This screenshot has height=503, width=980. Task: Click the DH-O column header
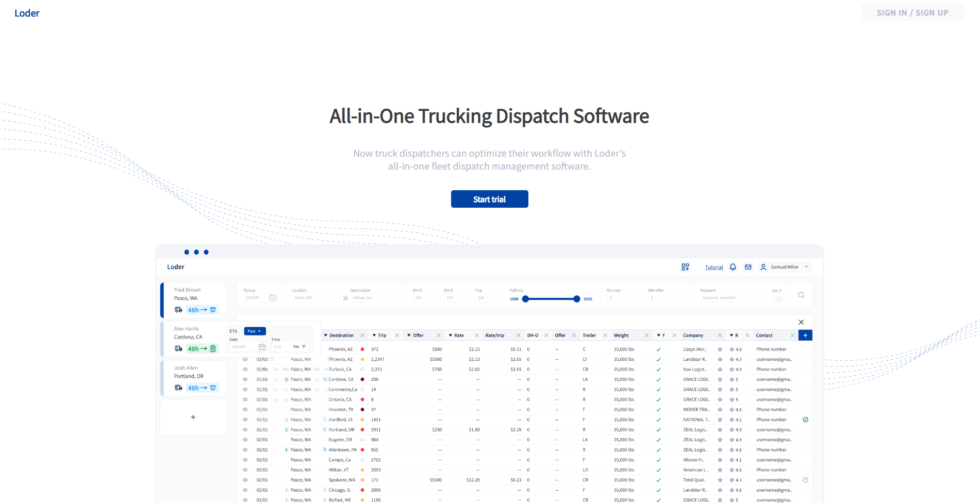pyautogui.click(x=533, y=336)
